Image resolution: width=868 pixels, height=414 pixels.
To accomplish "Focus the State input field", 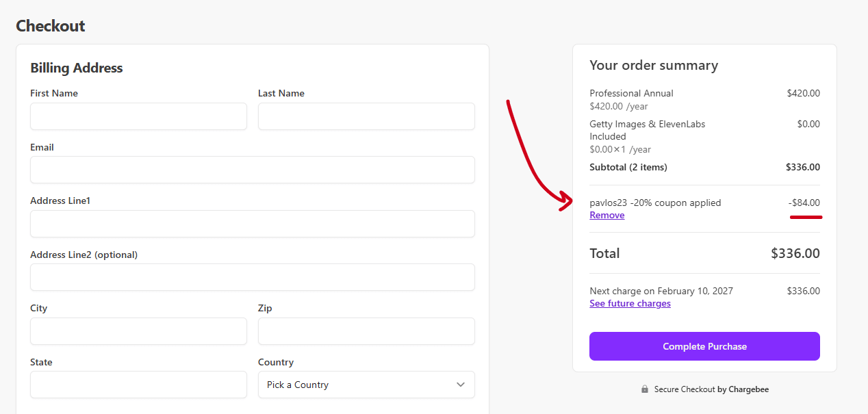I will [138, 385].
